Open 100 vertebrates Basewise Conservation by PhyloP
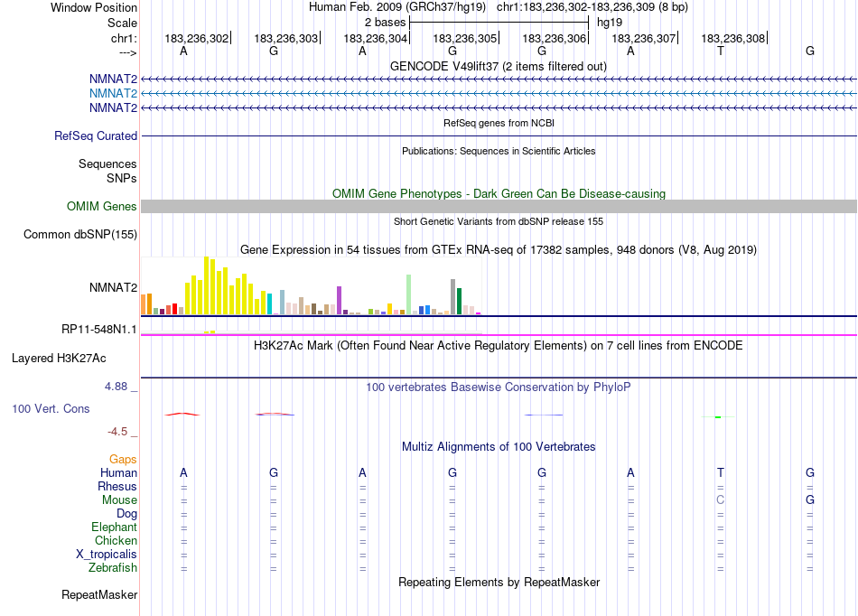858x616 pixels. 499,387
